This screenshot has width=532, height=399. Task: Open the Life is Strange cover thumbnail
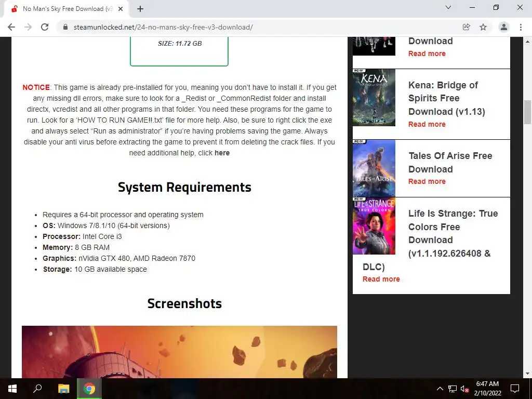(x=374, y=225)
